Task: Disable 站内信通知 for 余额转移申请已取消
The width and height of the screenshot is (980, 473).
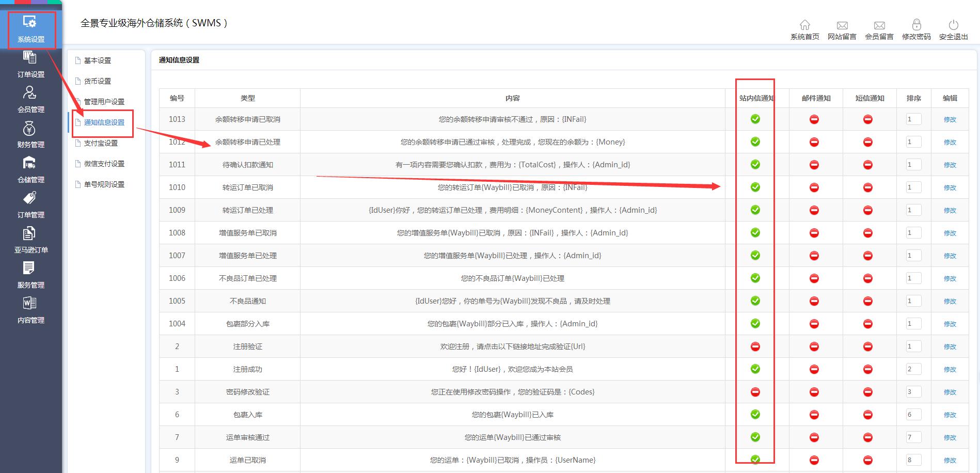Action: [x=754, y=119]
